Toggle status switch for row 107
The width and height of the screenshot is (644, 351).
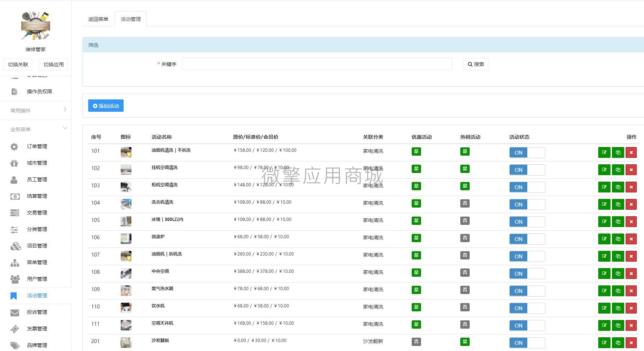click(527, 256)
